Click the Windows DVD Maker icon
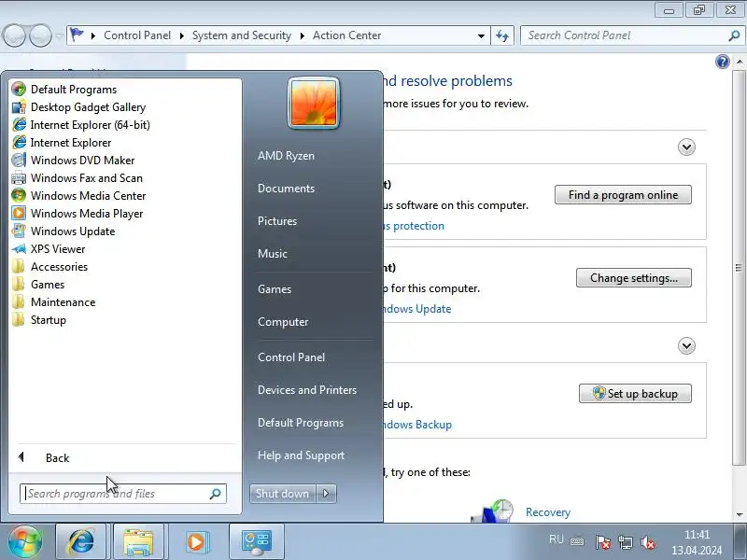Viewport: 747px width, 560px height. (x=19, y=160)
